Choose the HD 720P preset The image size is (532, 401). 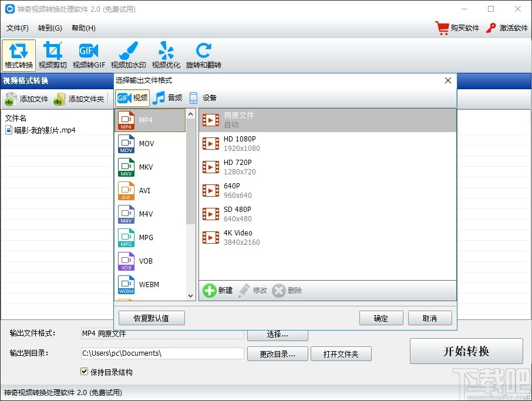pos(328,167)
